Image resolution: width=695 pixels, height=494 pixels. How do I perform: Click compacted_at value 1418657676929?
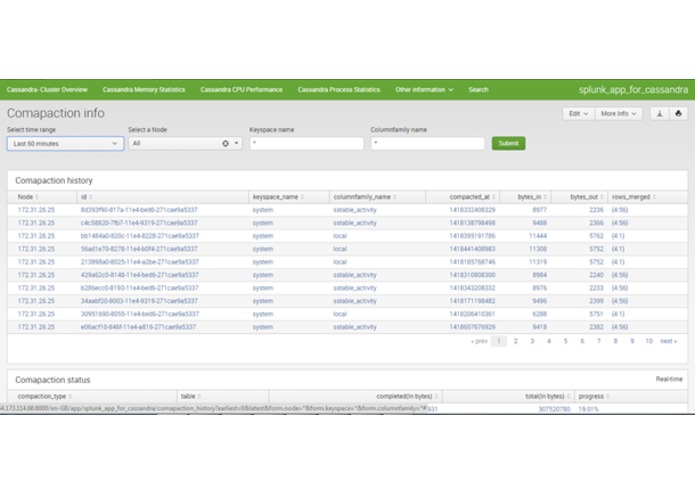tap(472, 327)
